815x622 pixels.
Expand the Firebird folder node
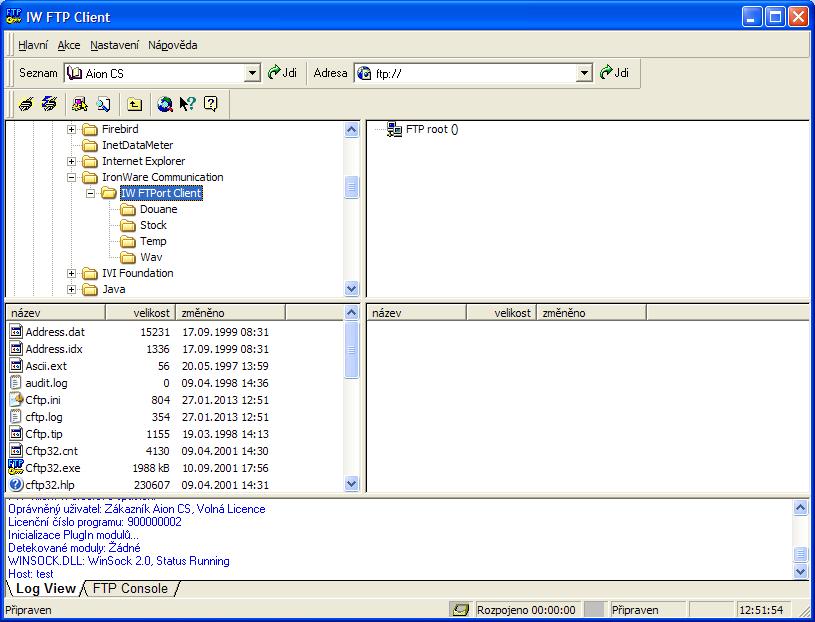pyautogui.click(x=72, y=130)
